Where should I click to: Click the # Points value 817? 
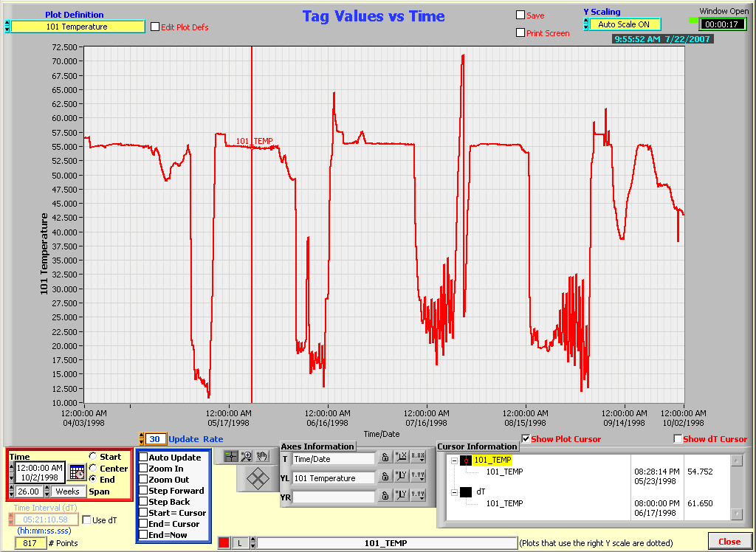(30, 543)
